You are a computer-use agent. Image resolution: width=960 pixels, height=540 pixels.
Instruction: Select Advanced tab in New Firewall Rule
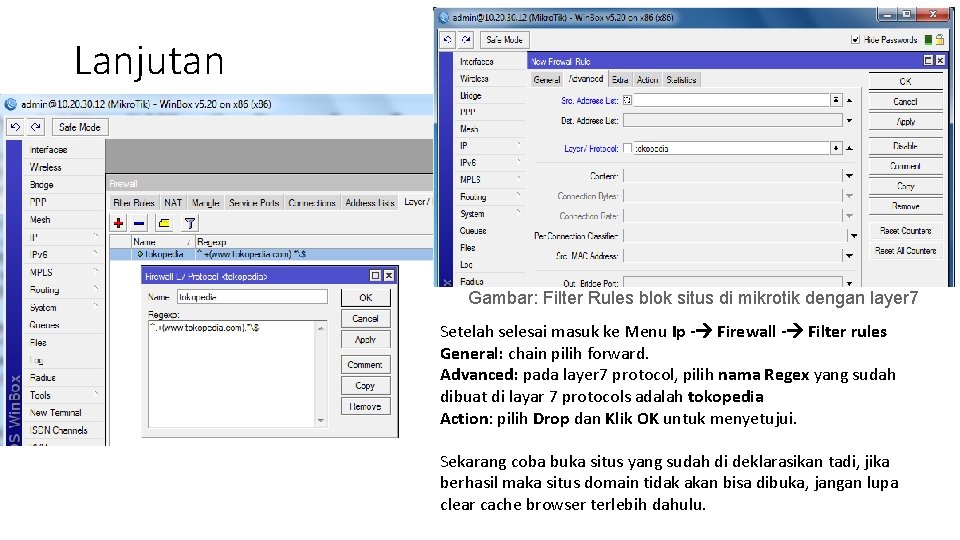coord(586,79)
